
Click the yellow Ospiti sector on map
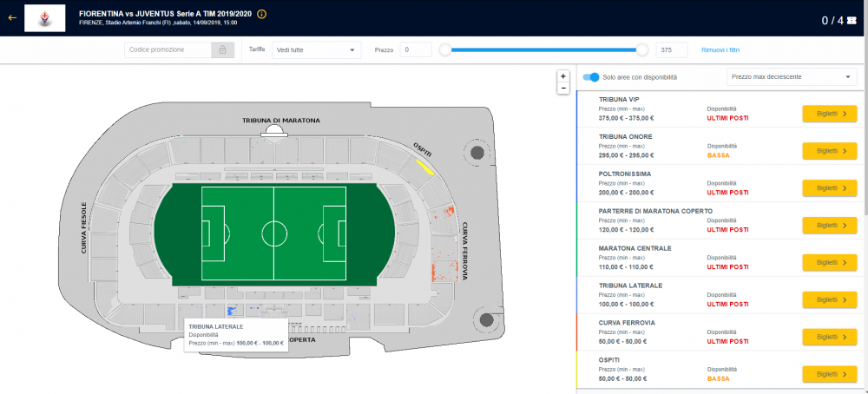pyautogui.click(x=425, y=167)
